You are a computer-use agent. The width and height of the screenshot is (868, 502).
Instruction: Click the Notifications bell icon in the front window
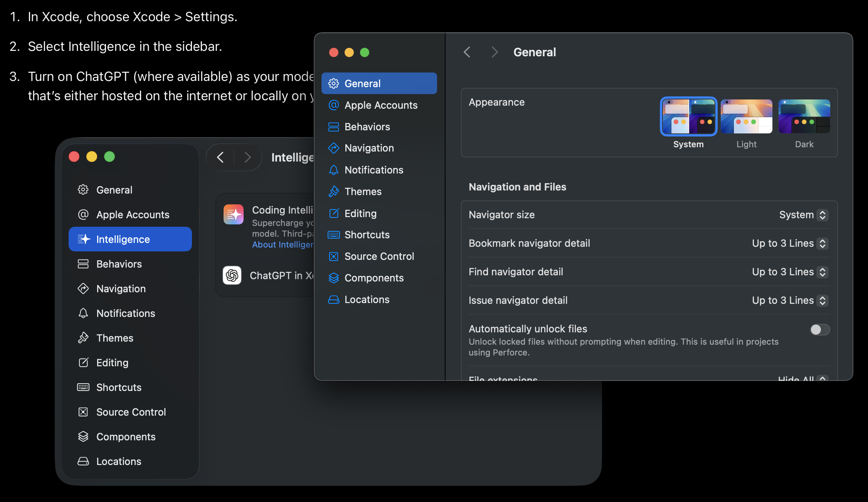[333, 170]
